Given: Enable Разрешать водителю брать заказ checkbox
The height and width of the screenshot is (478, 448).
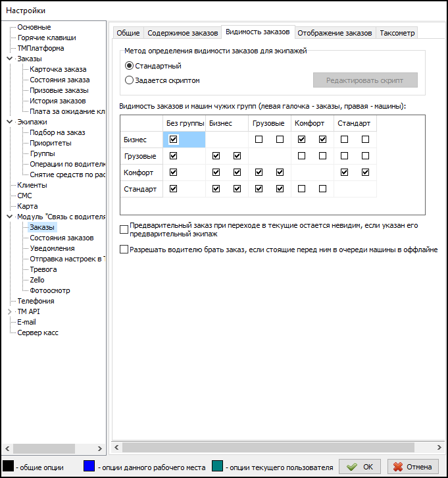Looking at the screenshot, I should 124,250.
